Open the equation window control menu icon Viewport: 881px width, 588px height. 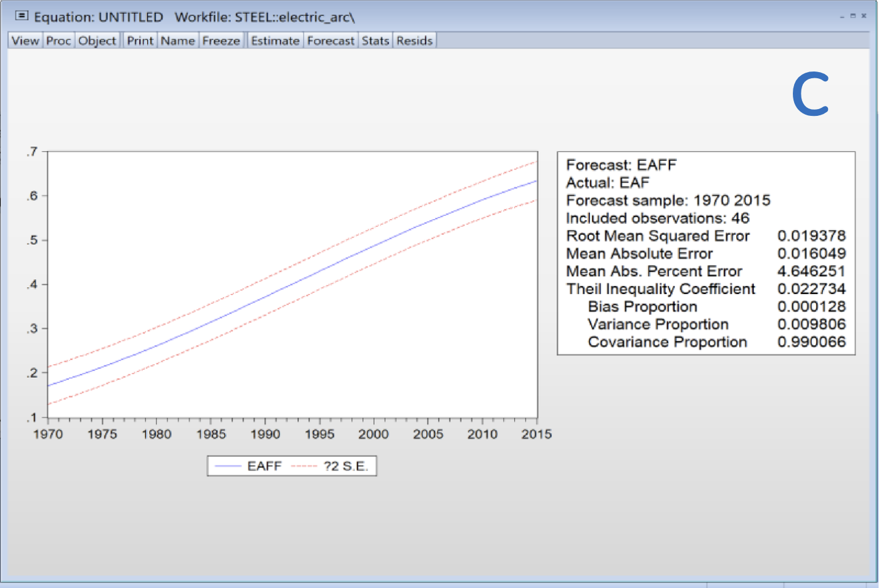[22, 16]
